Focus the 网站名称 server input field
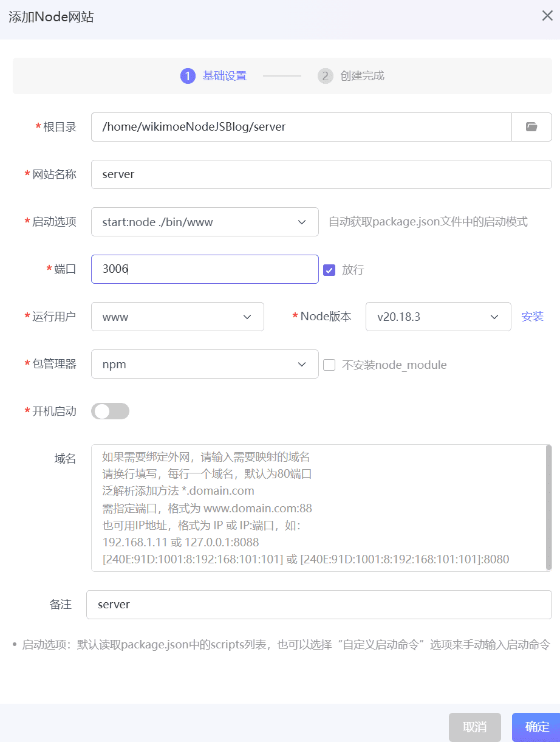The image size is (560, 742). [x=321, y=174]
